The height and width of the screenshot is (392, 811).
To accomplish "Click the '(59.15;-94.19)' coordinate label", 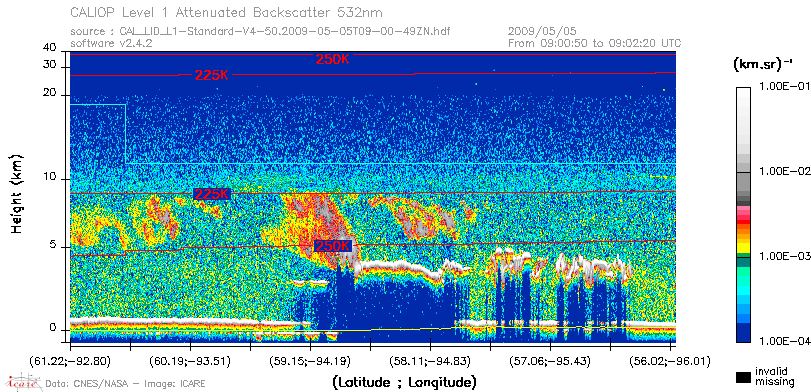I will [311, 360].
